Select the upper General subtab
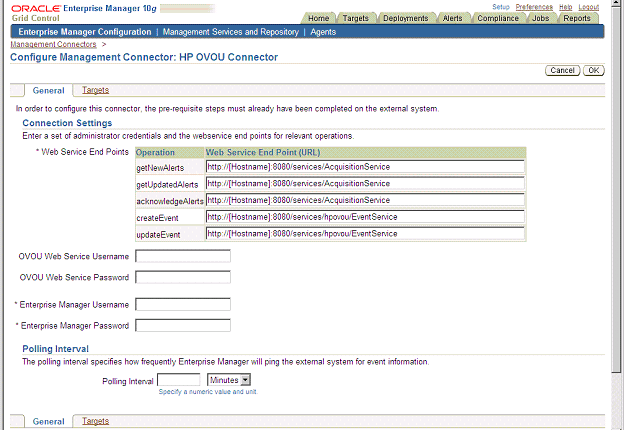 click(x=49, y=90)
